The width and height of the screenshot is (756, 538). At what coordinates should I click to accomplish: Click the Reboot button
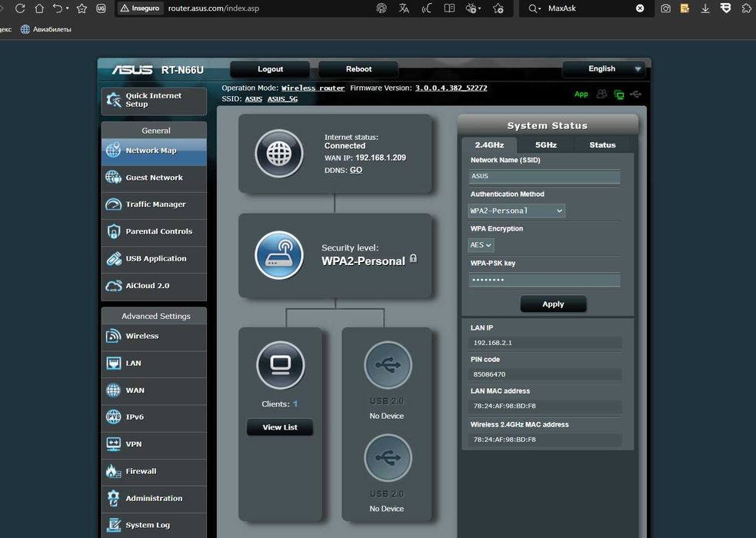[x=358, y=69]
